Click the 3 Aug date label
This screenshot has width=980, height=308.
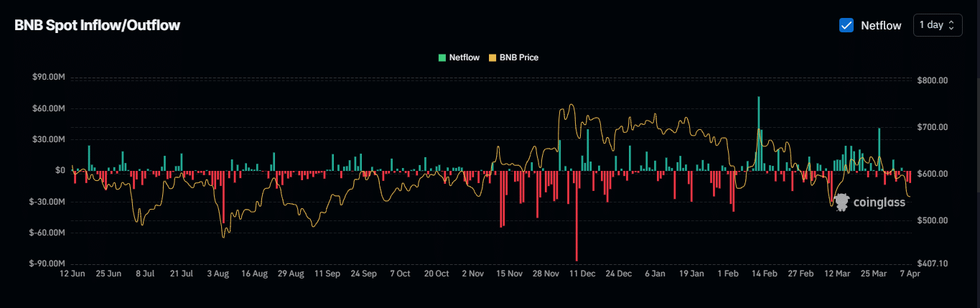218,274
